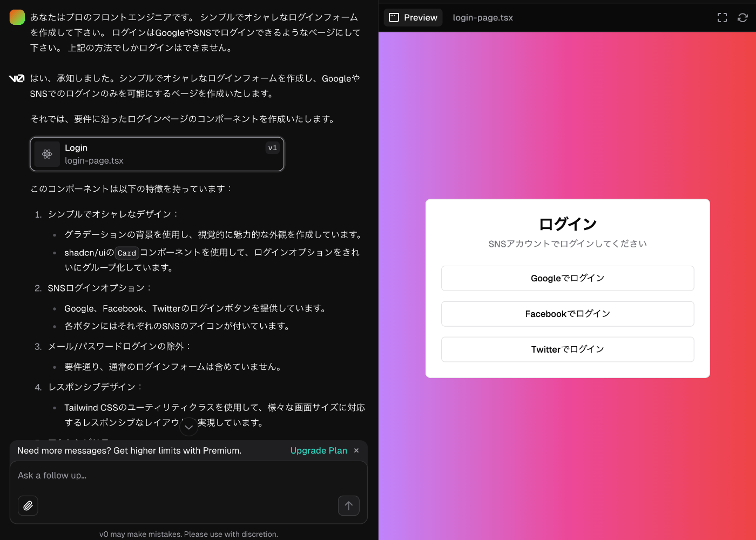Click the Need more messages banner text

pos(129,450)
